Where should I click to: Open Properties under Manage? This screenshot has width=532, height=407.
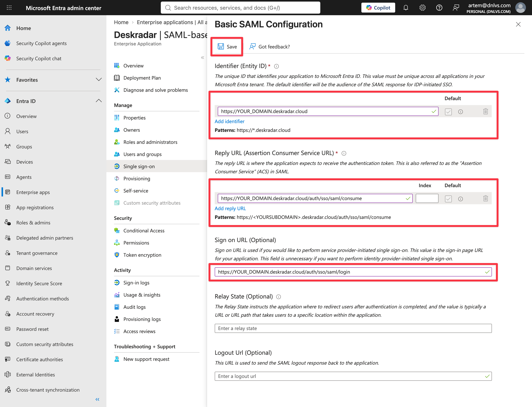135,118
